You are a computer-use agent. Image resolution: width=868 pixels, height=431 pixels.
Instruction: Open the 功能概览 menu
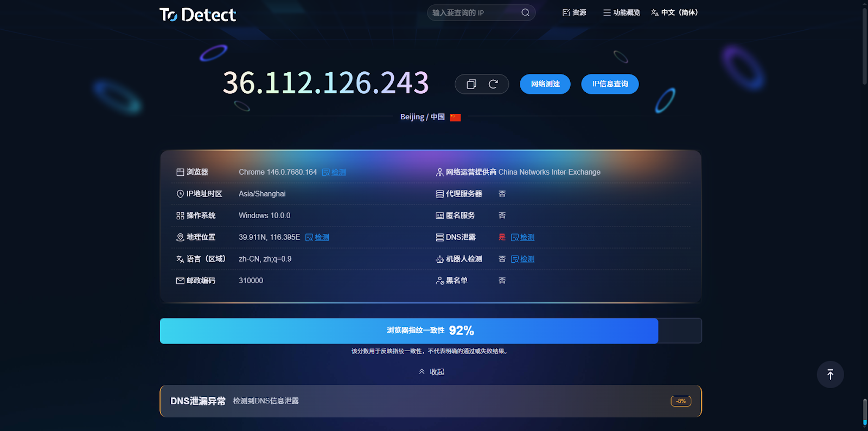[x=622, y=12]
